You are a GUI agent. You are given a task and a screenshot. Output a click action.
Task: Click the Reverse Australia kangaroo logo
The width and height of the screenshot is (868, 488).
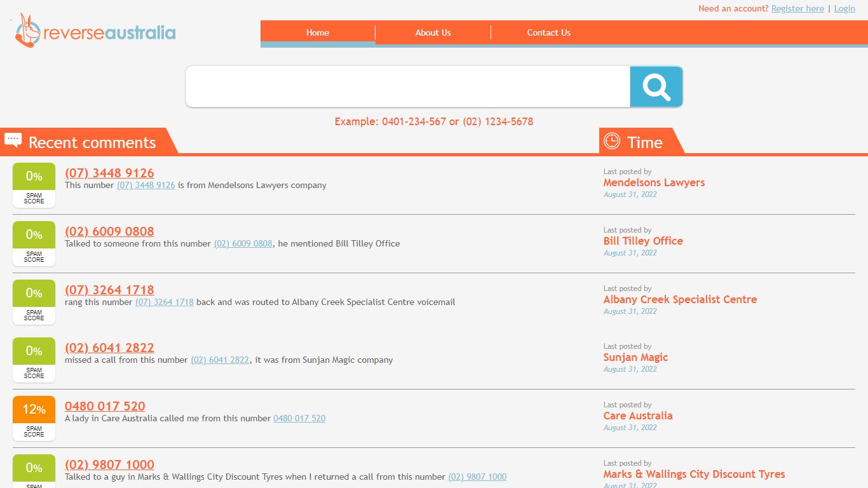95,30
